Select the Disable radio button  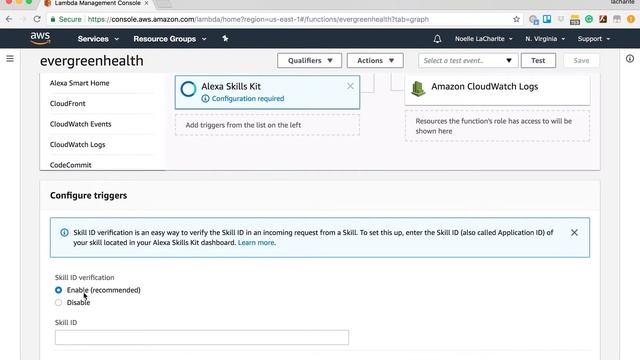point(58,302)
